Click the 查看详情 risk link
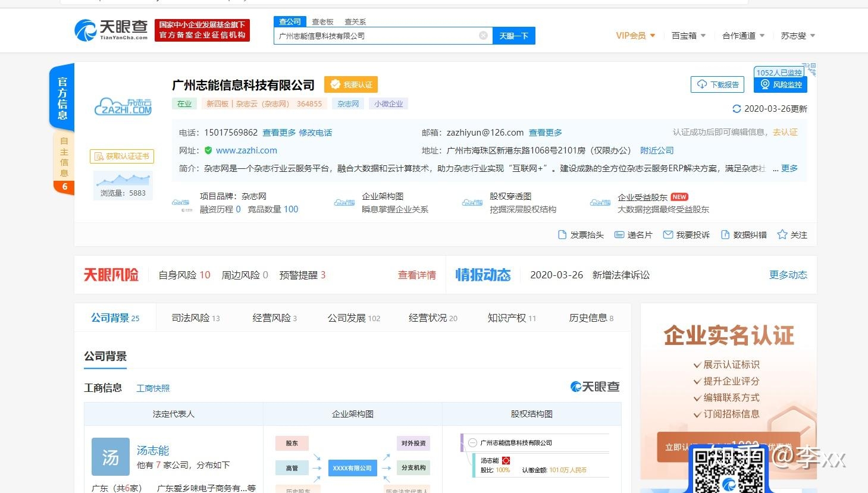 pos(417,275)
